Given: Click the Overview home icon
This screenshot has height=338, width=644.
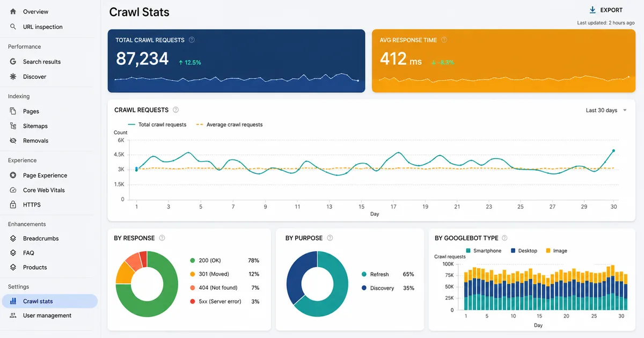Looking at the screenshot, I should point(13,11).
